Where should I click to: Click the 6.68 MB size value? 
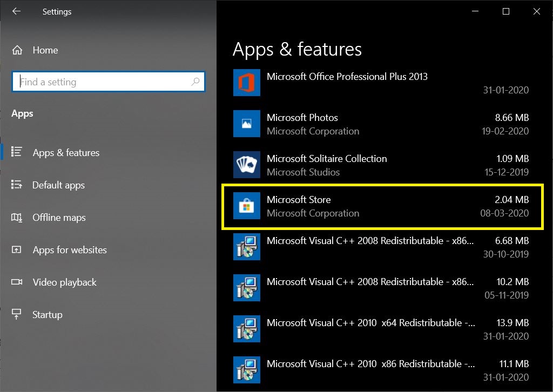pos(512,240)
